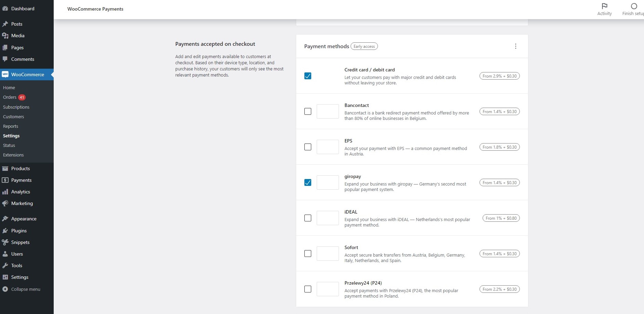Disable the giropay payment checkbox
Screen dimensions: 644x314
[x=308, y=182]
